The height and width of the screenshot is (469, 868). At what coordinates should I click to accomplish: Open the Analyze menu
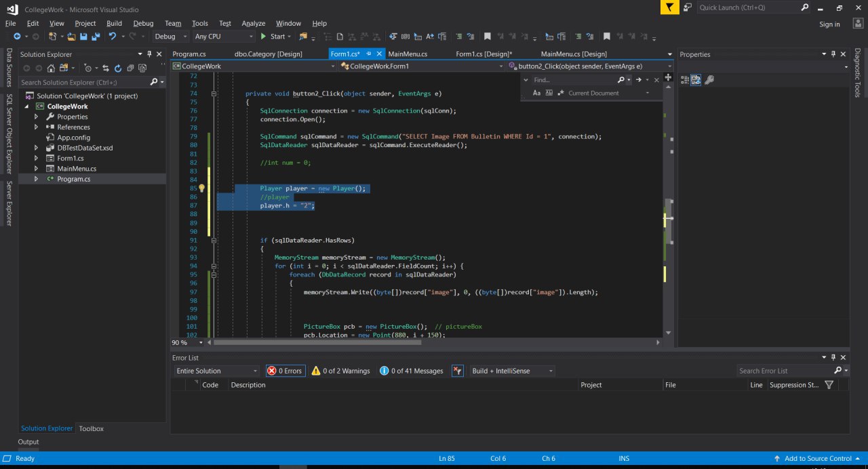254,23
